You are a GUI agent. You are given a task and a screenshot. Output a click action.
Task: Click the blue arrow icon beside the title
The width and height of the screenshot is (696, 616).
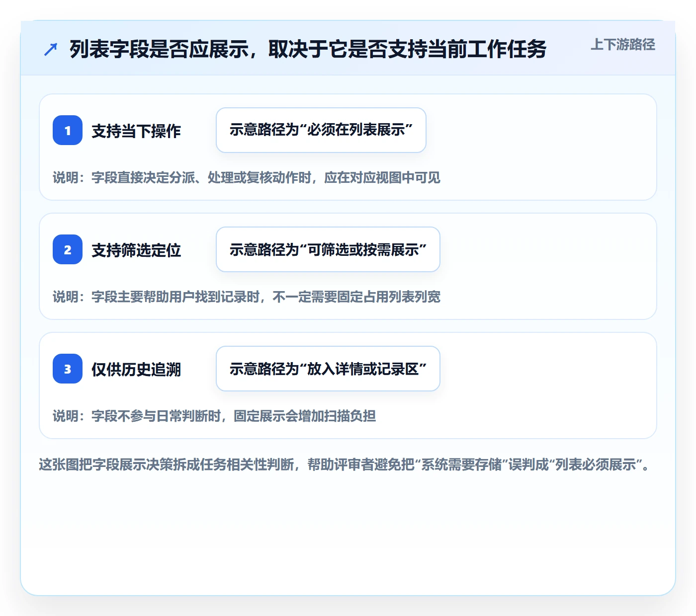point(51,49)
